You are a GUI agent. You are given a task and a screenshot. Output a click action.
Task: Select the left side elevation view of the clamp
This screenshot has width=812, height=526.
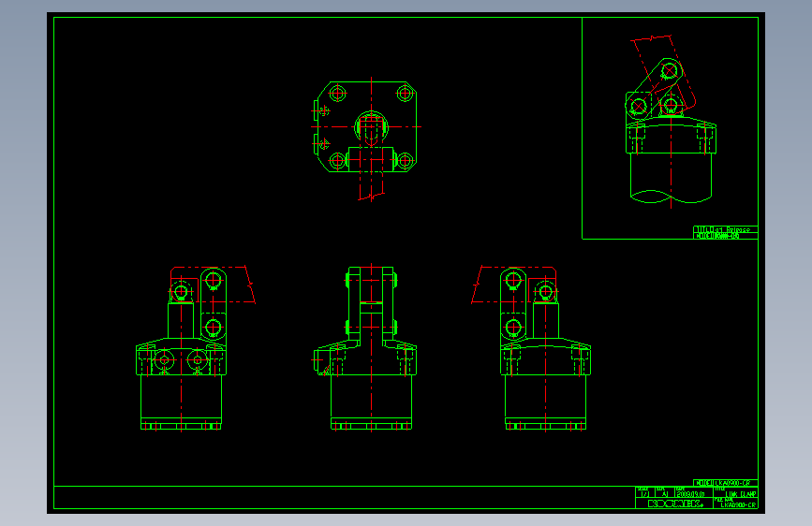click(195, 348)
